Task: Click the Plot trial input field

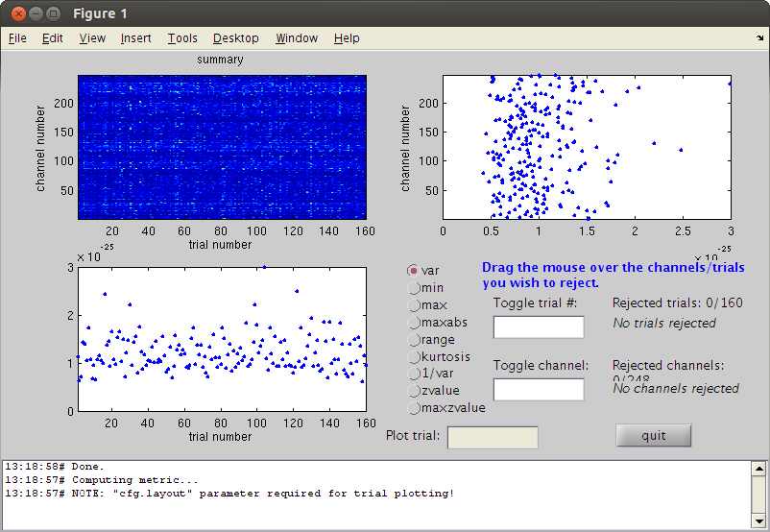Action: click(x=493, y=437)
